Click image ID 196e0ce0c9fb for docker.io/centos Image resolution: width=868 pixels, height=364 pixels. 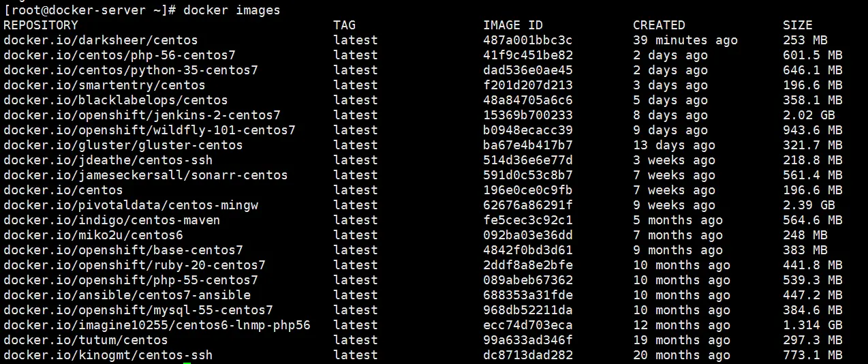pos(528,190)
